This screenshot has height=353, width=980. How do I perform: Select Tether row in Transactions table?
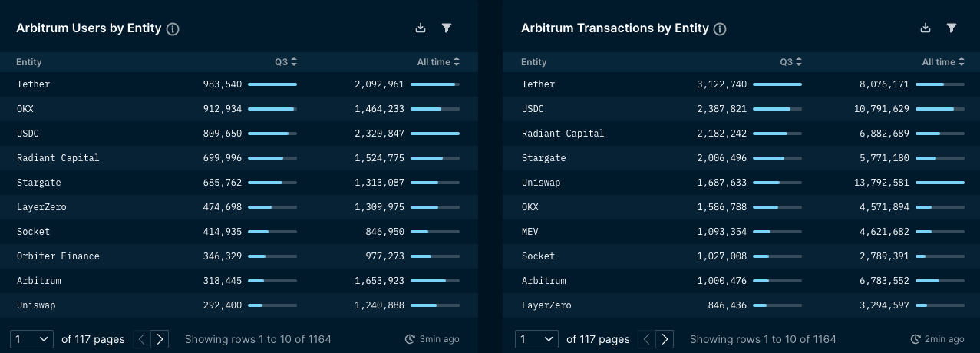(x=741, y=84)
